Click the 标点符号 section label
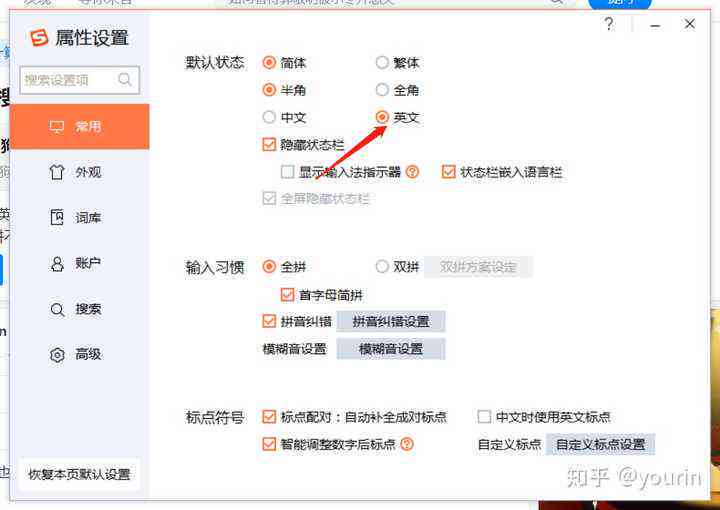Image resolution: width=720 pixels, height=510 pixels. point(214,417)
